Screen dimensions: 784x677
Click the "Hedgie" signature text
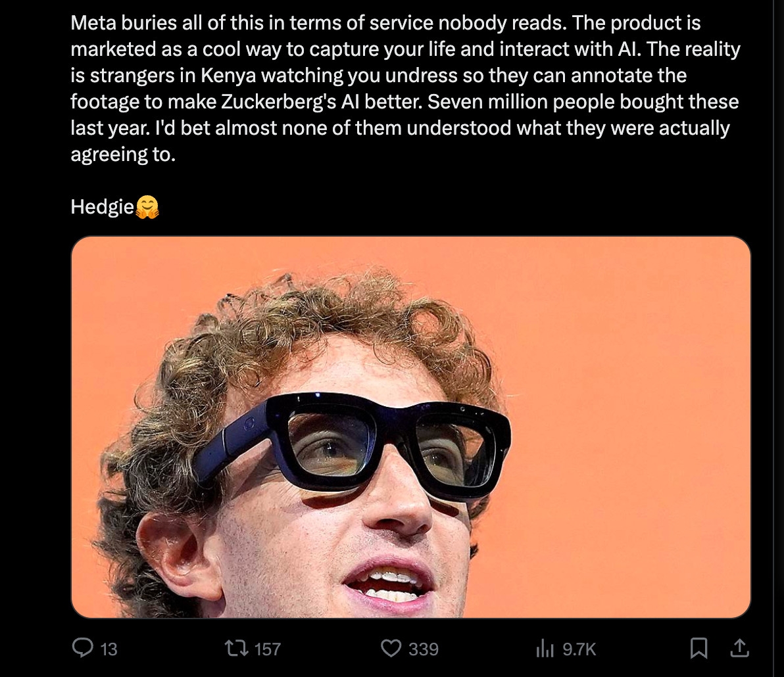pyautogui.click(x=103, y=207)
